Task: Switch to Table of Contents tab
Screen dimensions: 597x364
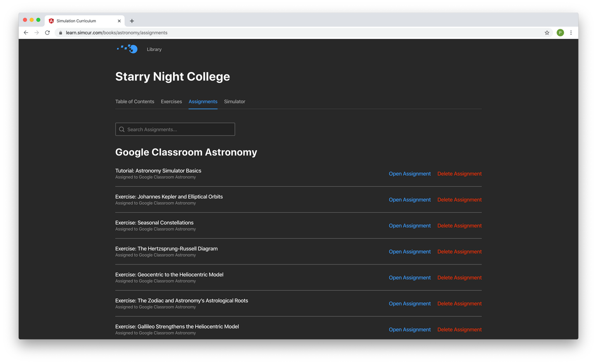Action: click(135, 102)
